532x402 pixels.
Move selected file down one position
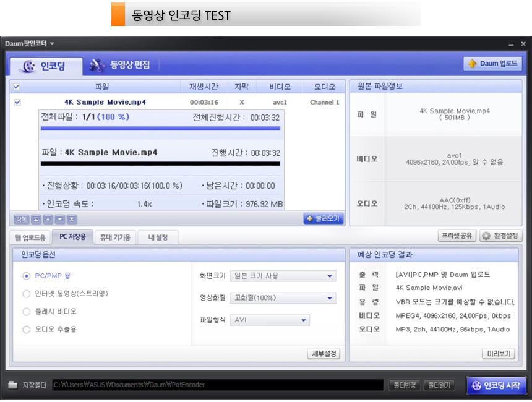[59, 219]
